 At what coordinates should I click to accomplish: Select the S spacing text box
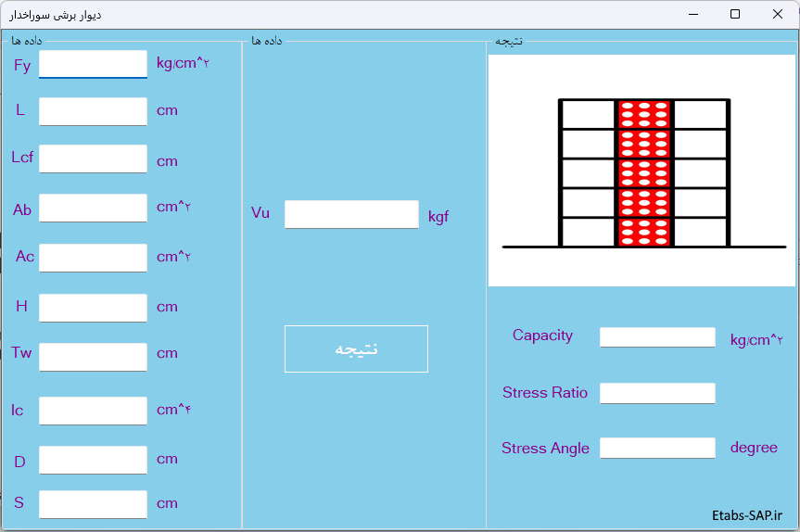click(93, 504)
